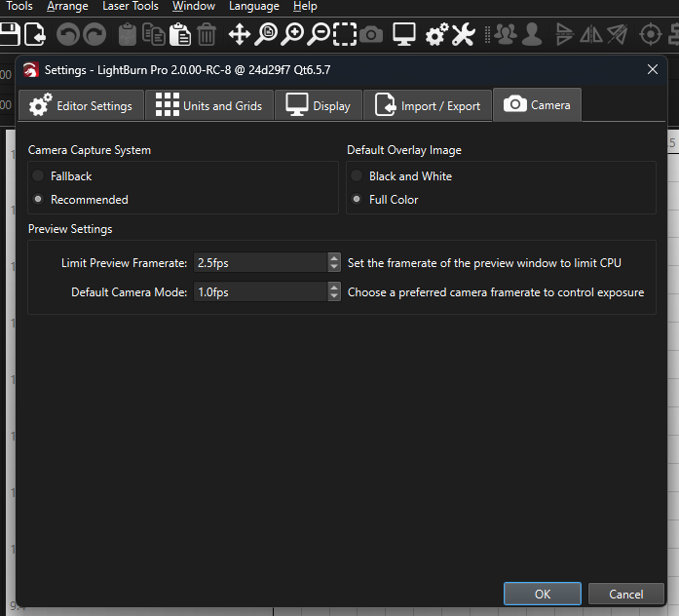Click the Copy documents icon in the toolbar
The width and height of the screenshot is (679, 616).
click(x=154, y=35)
